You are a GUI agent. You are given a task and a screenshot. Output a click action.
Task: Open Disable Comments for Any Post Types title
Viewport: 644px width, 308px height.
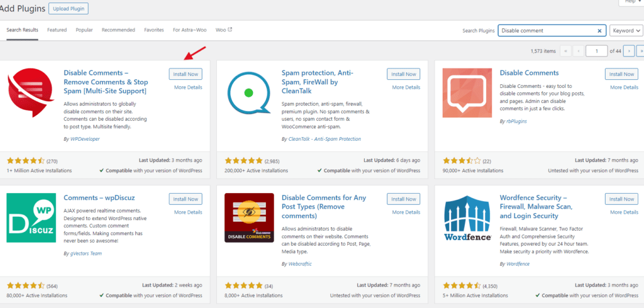324,207
